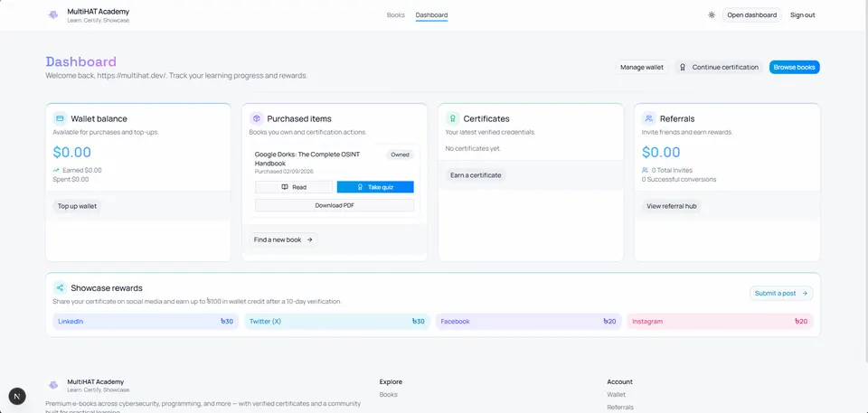Screen dimensions: 868x413
Task: Click the Download PDF button
Action: point(335,205)
